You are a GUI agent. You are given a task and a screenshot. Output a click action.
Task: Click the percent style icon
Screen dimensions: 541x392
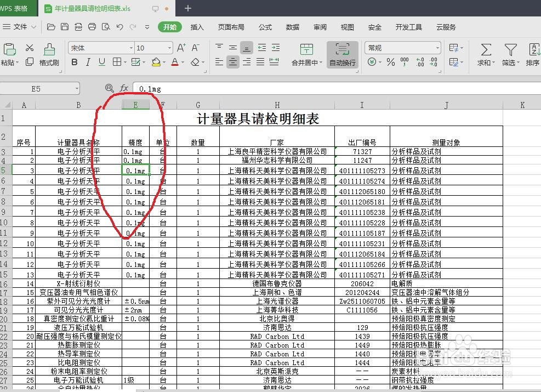point(391,62)
